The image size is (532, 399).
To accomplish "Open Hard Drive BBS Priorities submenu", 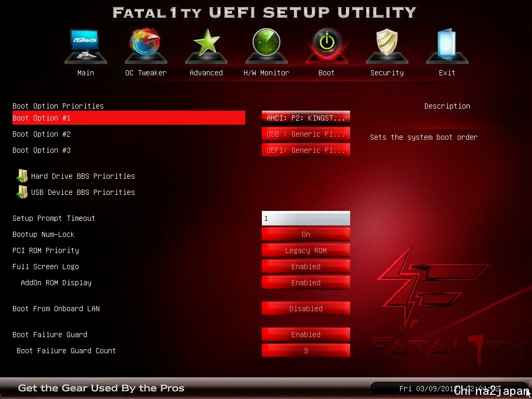I will (x=83, y=176).
